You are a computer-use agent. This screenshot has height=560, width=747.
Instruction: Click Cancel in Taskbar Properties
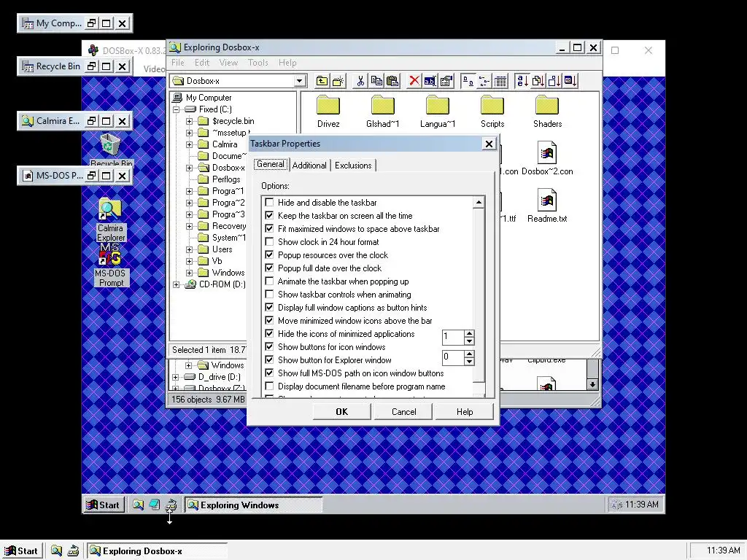403,412
